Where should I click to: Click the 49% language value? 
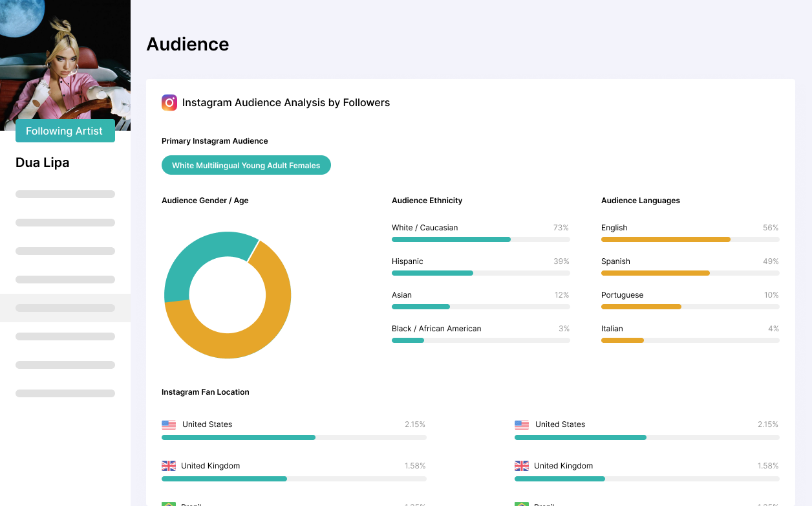pyautogui.click(x=771, y=261)
